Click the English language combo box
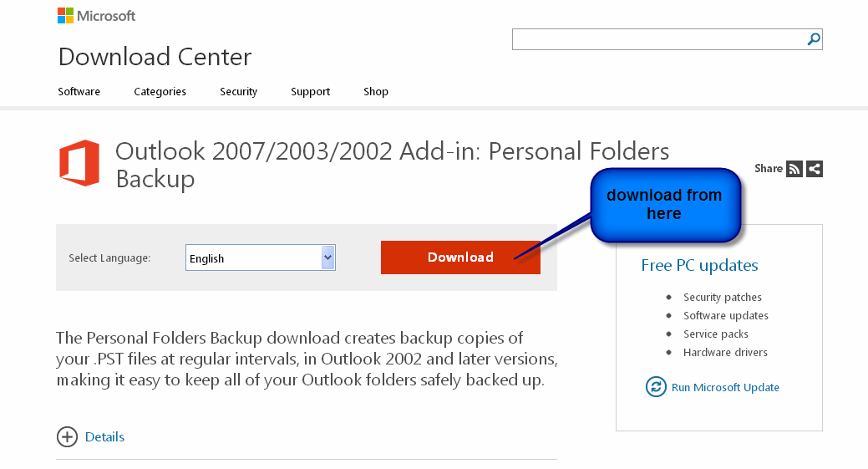 coord(260,257)
